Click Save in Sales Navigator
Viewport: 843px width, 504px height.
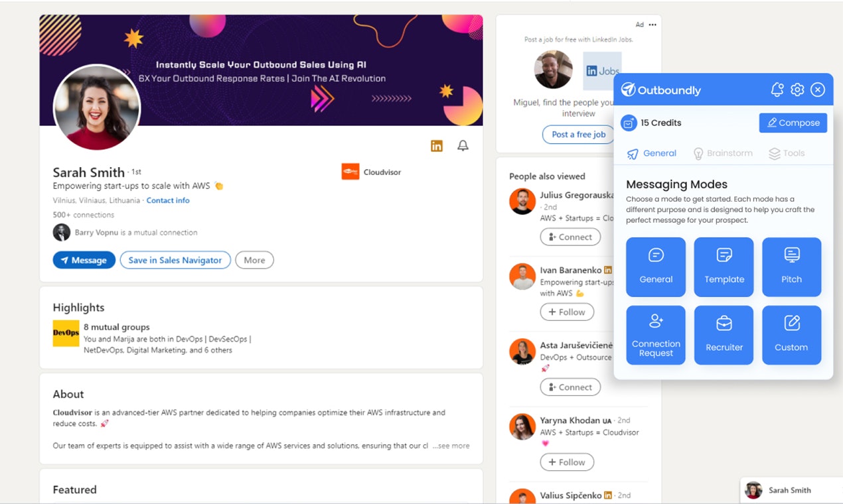[x=175, y=260]
